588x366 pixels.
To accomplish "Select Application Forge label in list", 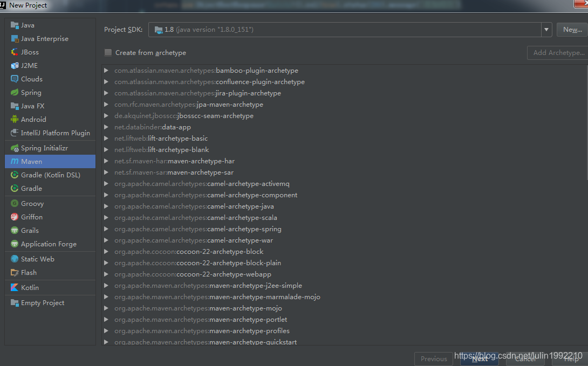I will click(x=49, y=244).
